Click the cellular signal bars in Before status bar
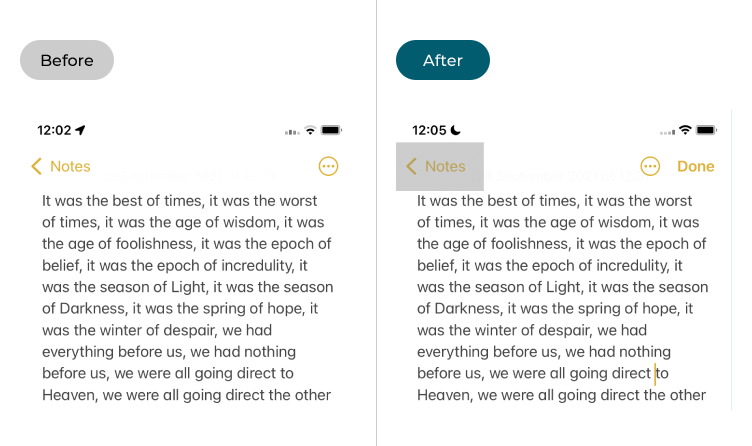The width and height of the screenshot is (752, 446). tap(292, 132)
